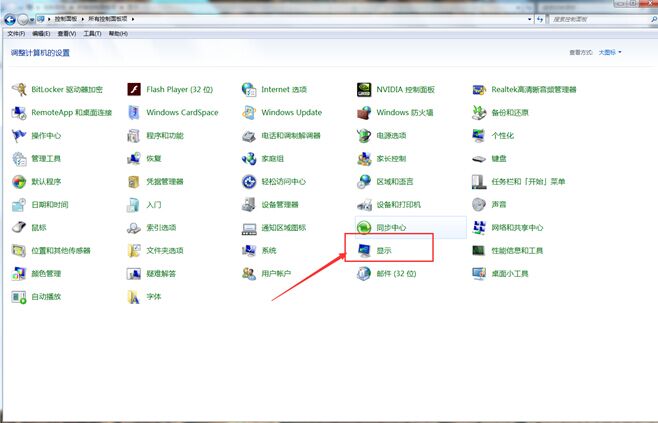Open the Realtek高清晰音频管理器 icon
This screenshot has height=423, width=658.
(x=479, y=89)
